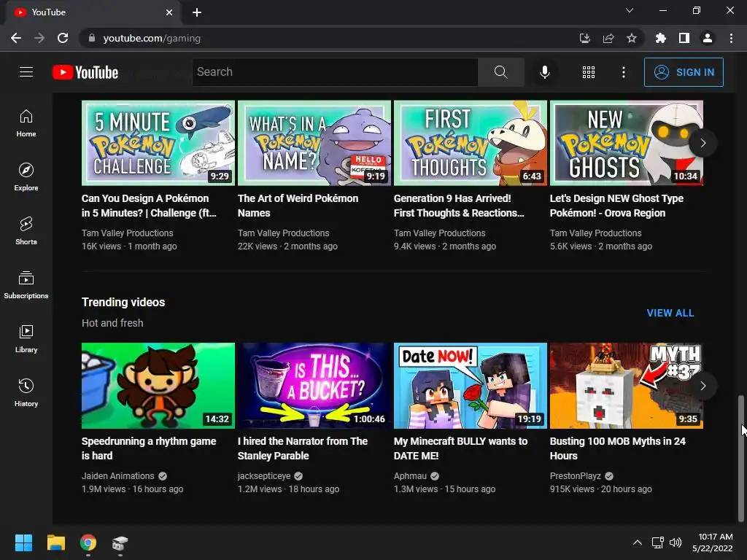Open the network icon in system tray
747x560 pixels.
tap(658, 542)
